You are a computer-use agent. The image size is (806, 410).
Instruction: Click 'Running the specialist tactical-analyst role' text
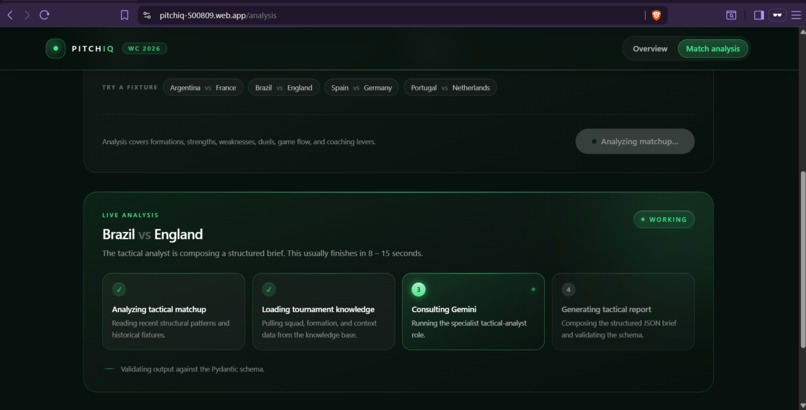(x=469, y=329)
